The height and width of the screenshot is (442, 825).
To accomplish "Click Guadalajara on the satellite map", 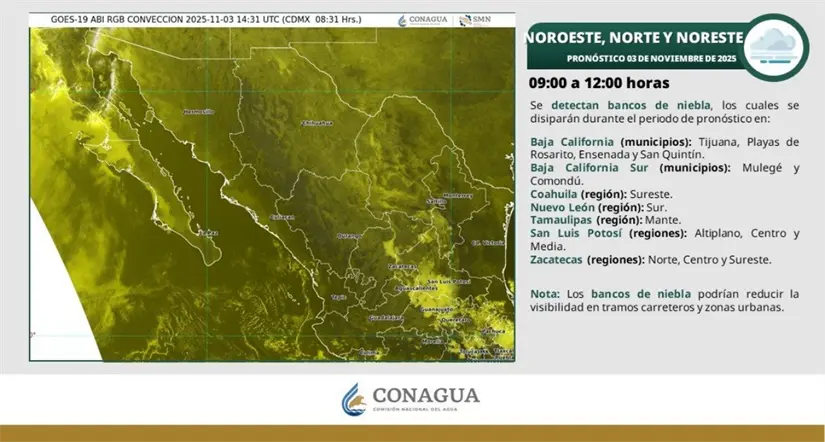I will point(386,318).
